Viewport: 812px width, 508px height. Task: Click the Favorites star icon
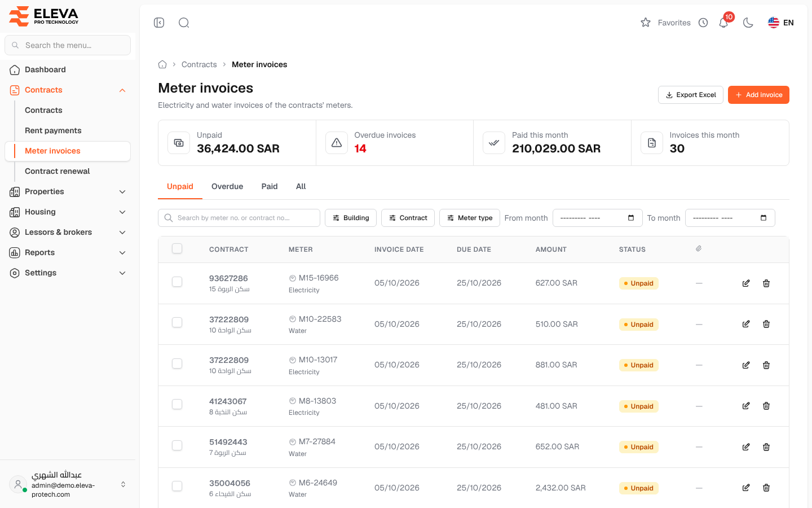646,23
